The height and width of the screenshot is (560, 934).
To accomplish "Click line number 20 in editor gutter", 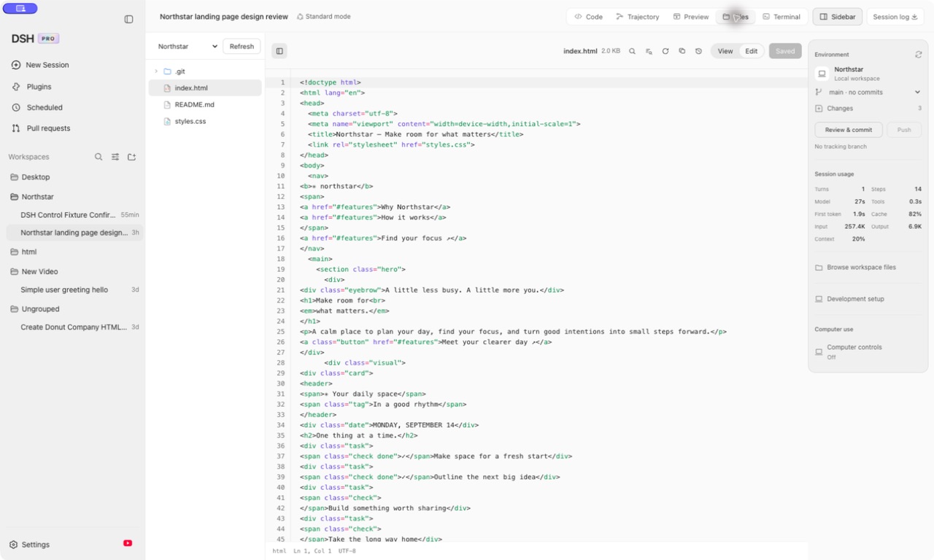I will click(x=281, y=279).
